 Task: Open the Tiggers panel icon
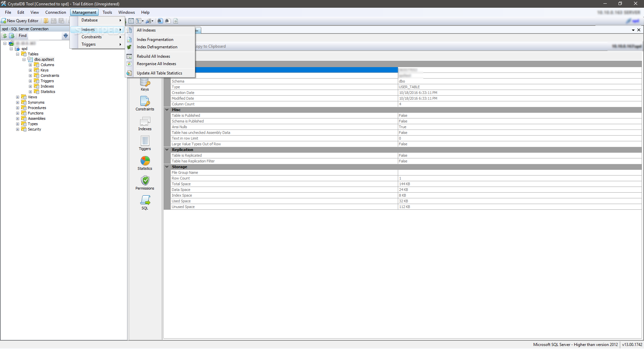pos(145,143)
